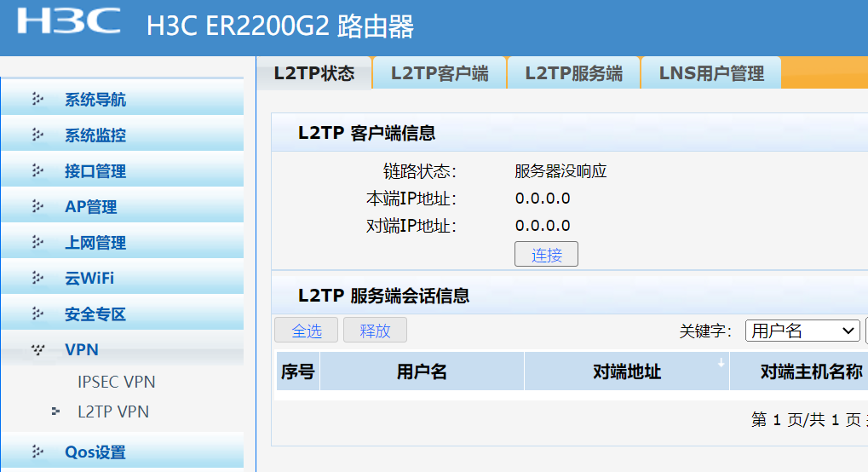The width and height of the screenshot is (868, 472).
Task: Switch to the L2TP服务端 tab
Action: point(573,73)
